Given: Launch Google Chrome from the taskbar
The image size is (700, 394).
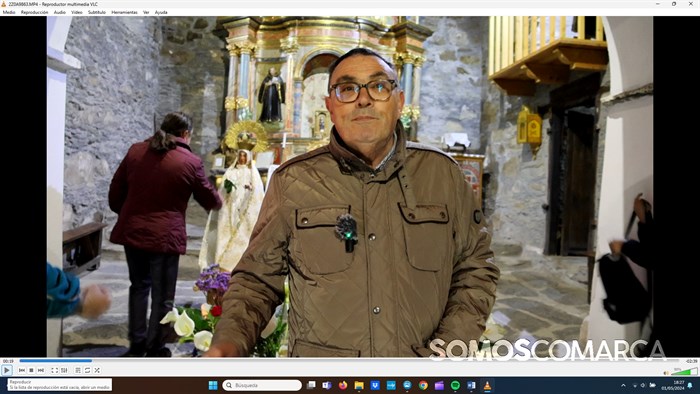Looking at the screenshot, I should pyautogui.click(x=423, y=385).
